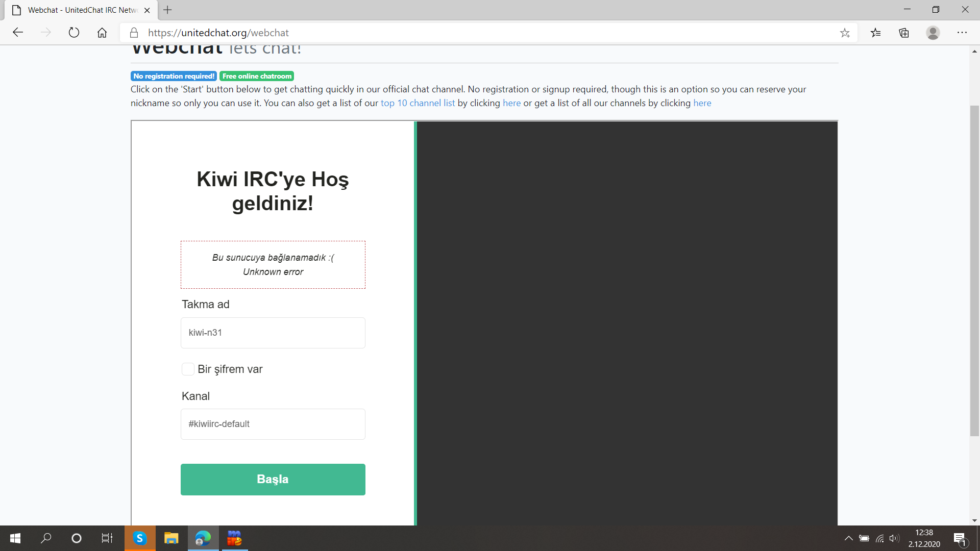Enable the 'Bir şifrem var' checkbox
980x551 pixels.
click(188, 369)
